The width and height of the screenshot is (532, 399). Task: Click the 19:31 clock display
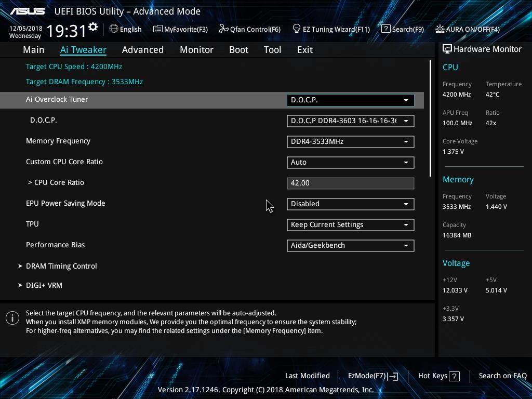coord(66,31)
